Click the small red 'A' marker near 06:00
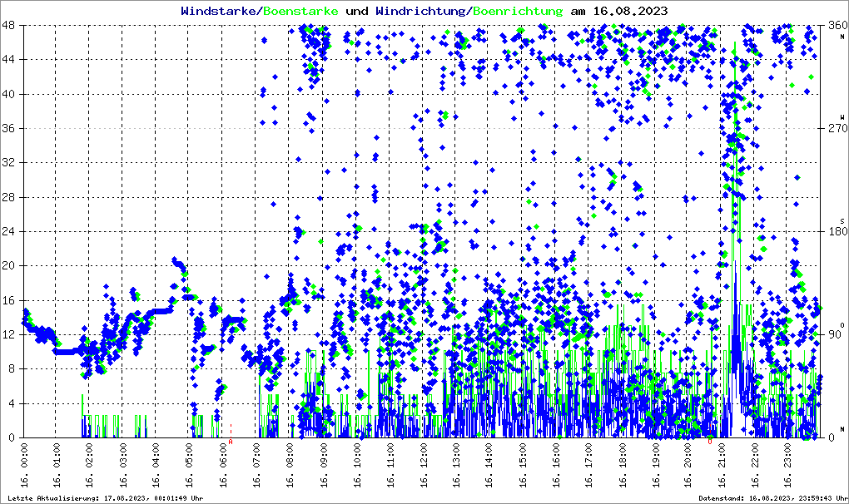849x504 pixels. [x=231, y=442]
